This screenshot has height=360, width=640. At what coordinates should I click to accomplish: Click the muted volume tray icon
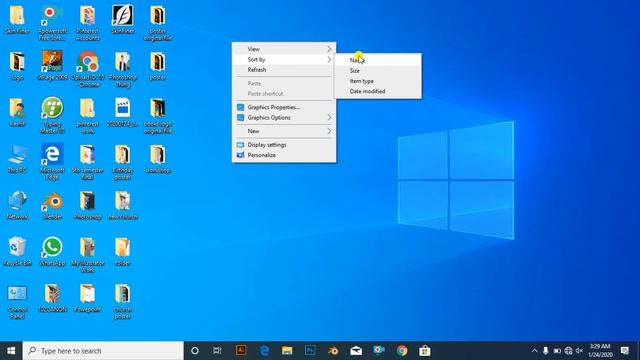click(x=579, y=351)
